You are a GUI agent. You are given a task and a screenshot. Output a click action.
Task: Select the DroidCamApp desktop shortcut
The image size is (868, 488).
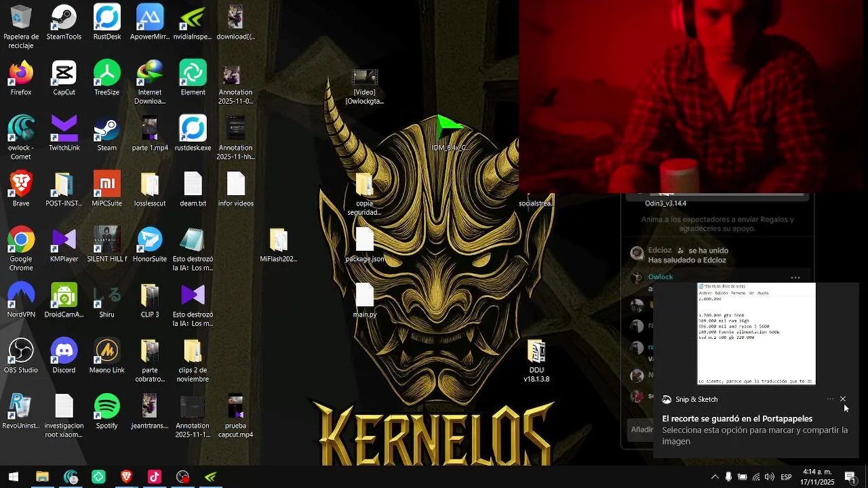click(64, 300)
